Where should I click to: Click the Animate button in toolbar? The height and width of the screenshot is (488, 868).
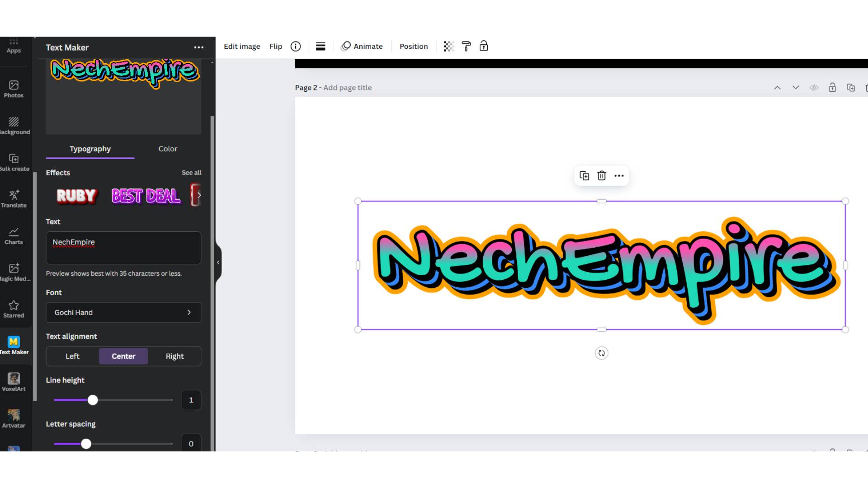[362, 46]
